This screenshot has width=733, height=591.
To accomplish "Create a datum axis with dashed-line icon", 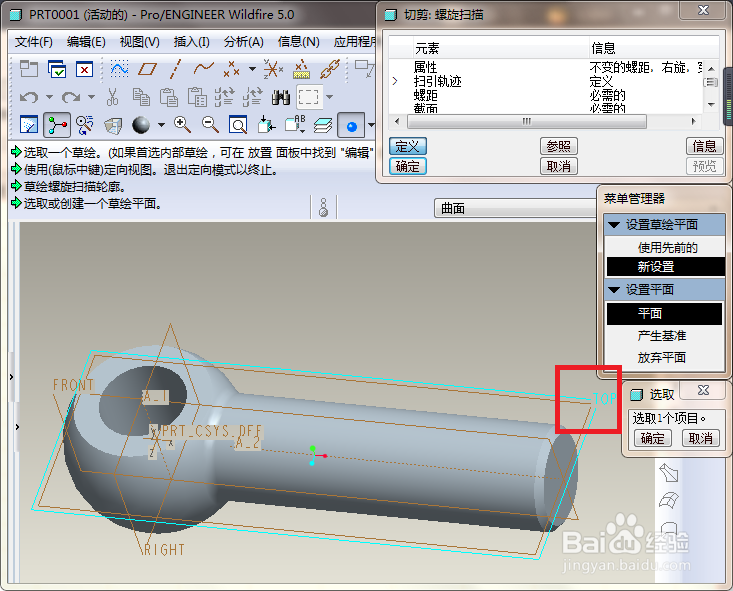I will pos(175,69).
